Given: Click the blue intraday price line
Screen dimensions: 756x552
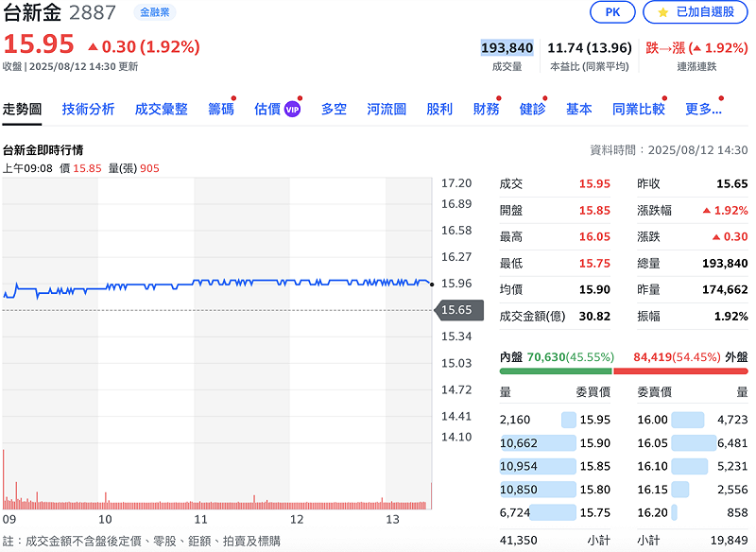Looking at the screenshot, I should [217, 284].
